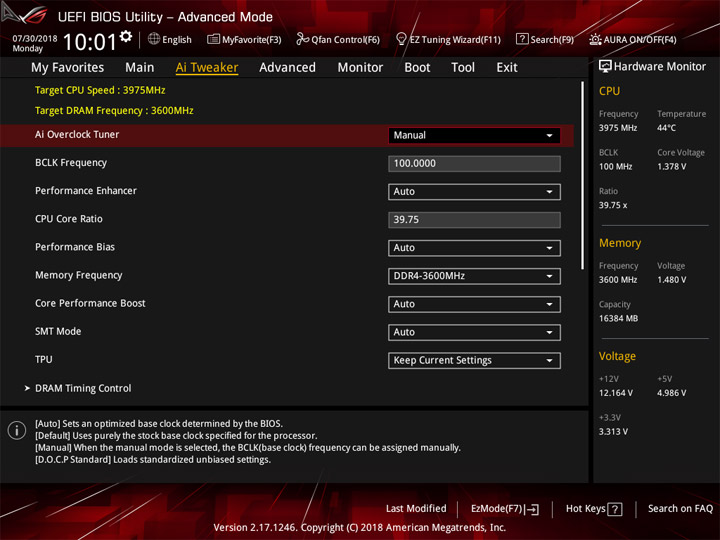Click the Target DRAM Frequency : 3600MHz text

[114, 111]
